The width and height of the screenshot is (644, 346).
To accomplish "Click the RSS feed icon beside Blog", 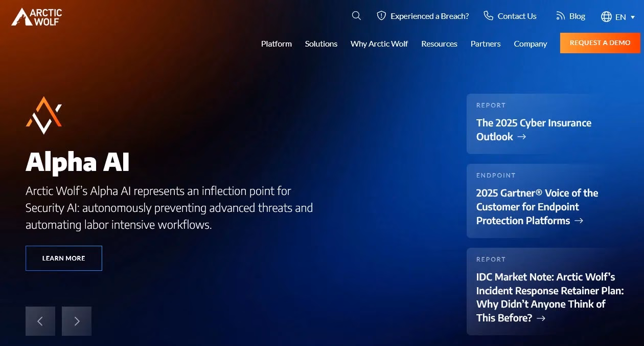I will [561, 16].
